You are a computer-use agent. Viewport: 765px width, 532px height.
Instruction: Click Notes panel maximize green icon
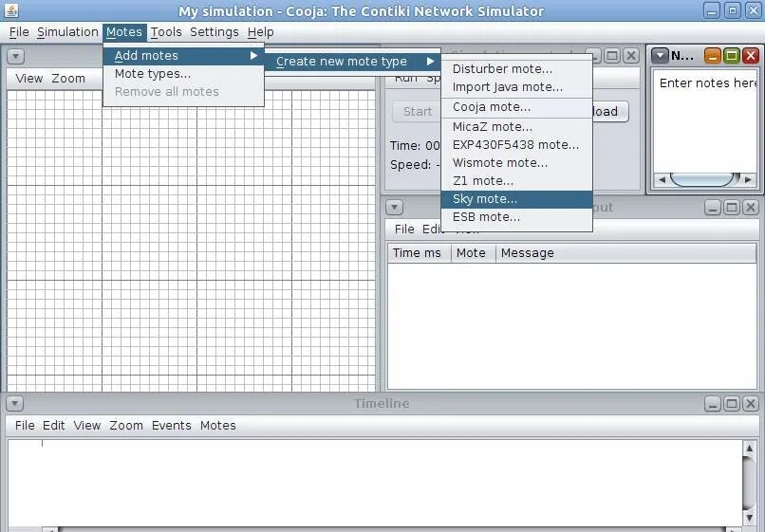click(x=732, y=56)
